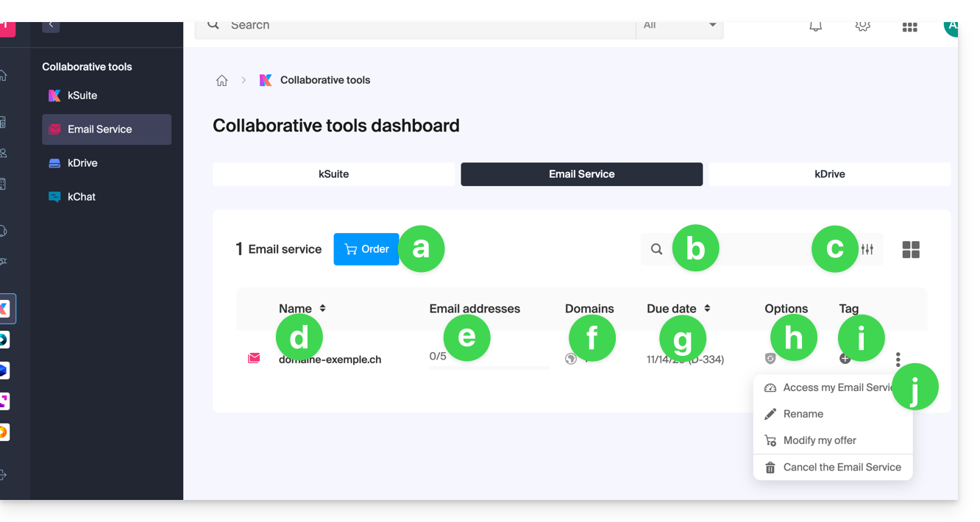Screen dimensions: 980x522
Task: Click the home breadcrumb icon
Action: (x=221, y=80)
